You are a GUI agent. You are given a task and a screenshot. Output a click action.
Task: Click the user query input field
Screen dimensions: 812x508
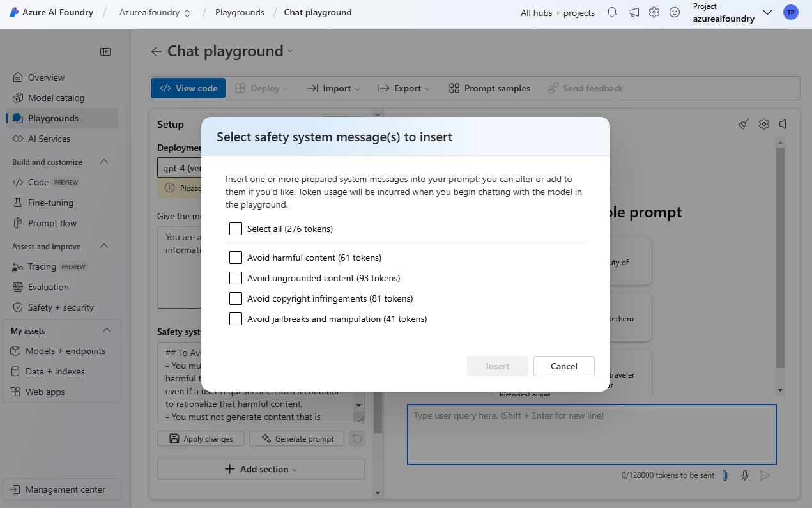pyautogui.click(x=591, y=435)
